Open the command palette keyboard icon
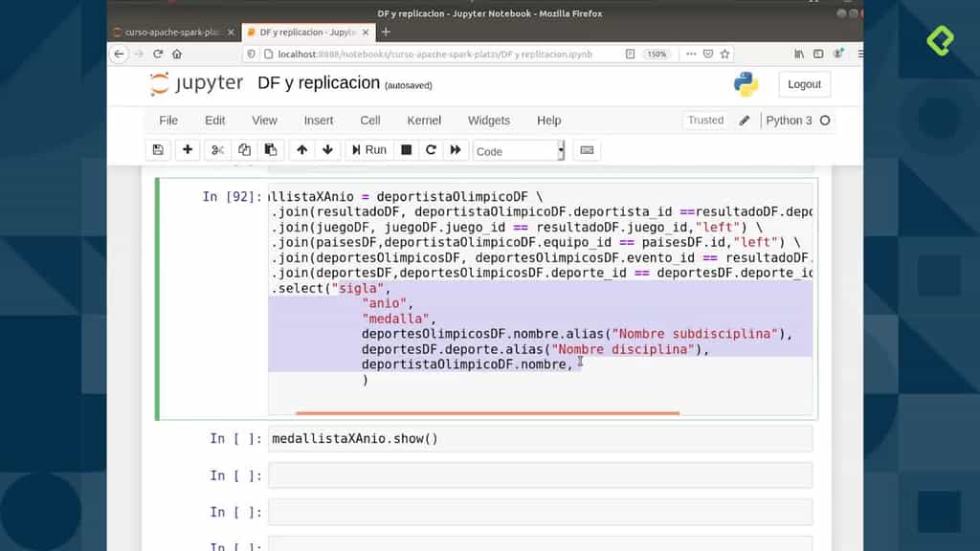The image size is (980, 551). 587,150
